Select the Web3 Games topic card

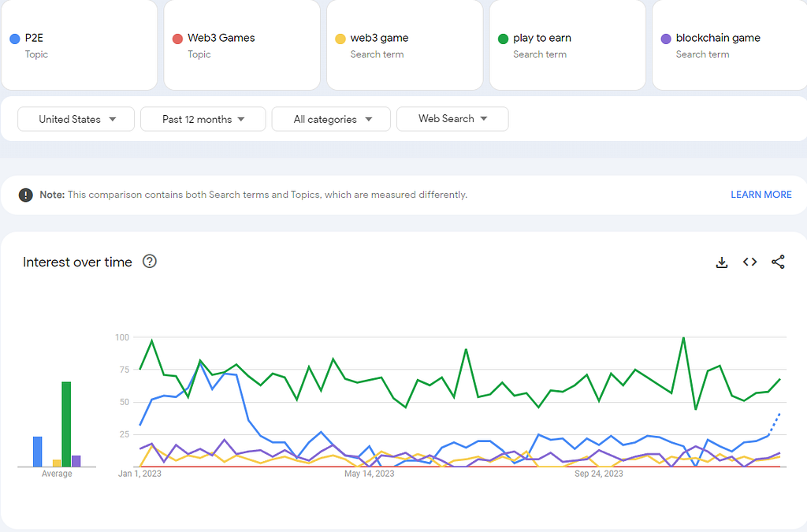pyautogui.click(x=242, y=45)
